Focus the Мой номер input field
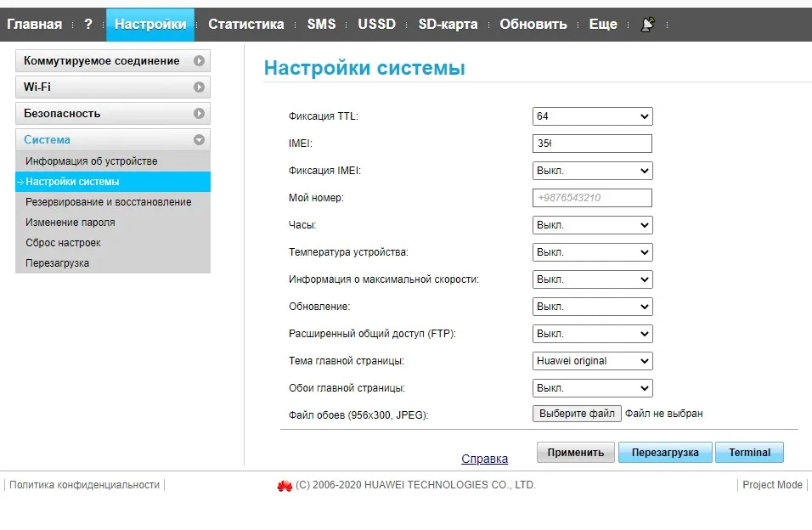 coord(592,198)
